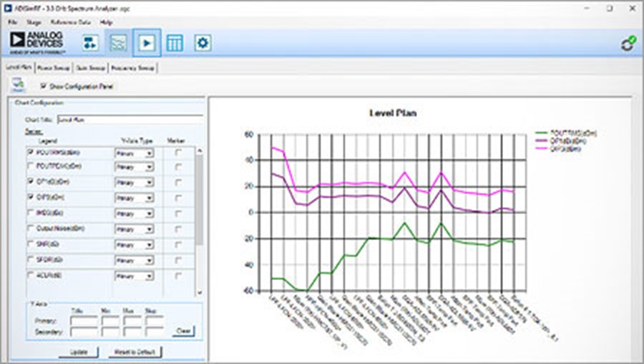The height and width of the screenshot is (364, 644).
Task: Click the refresh status icon with green check
Action: click(628, 44)
